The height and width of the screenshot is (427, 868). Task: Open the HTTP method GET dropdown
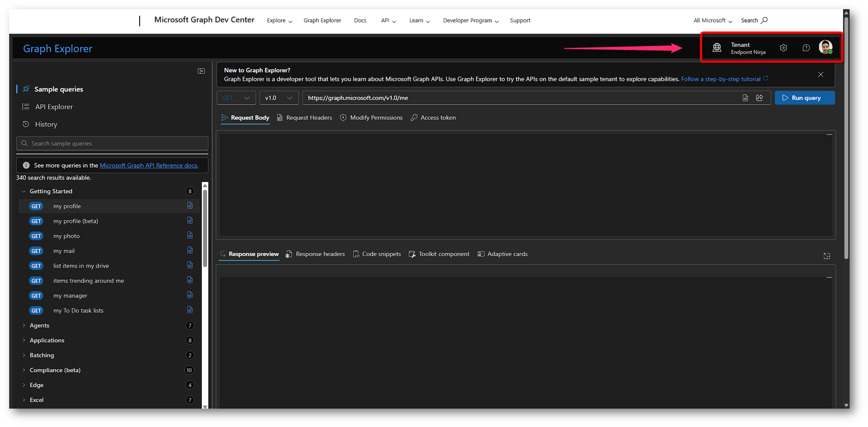point(236,98)
